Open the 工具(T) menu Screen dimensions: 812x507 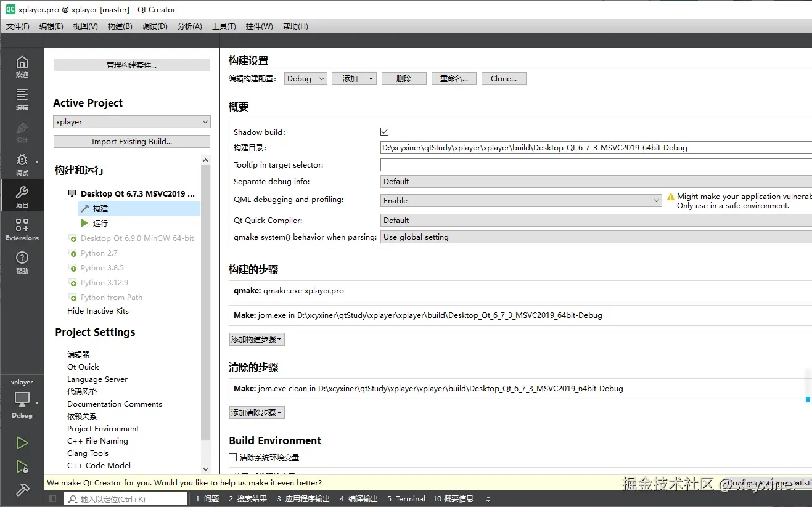[224, 26]
